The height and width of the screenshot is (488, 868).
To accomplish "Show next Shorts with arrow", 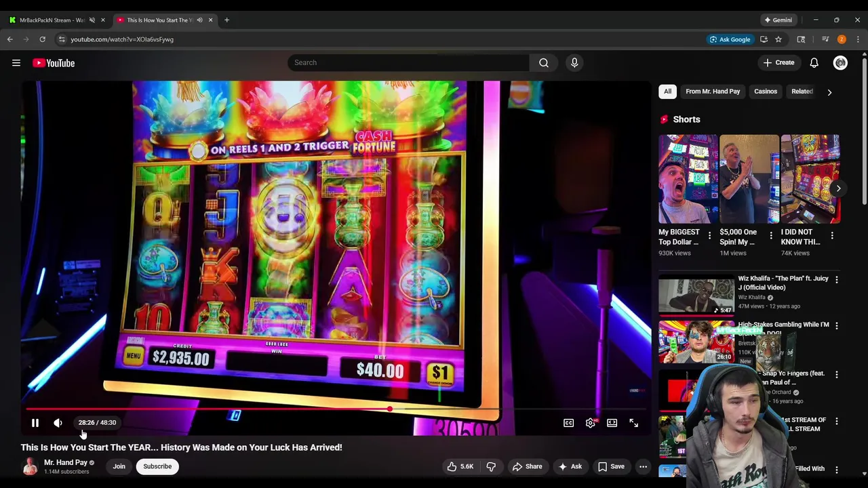I will click(838, 188).
